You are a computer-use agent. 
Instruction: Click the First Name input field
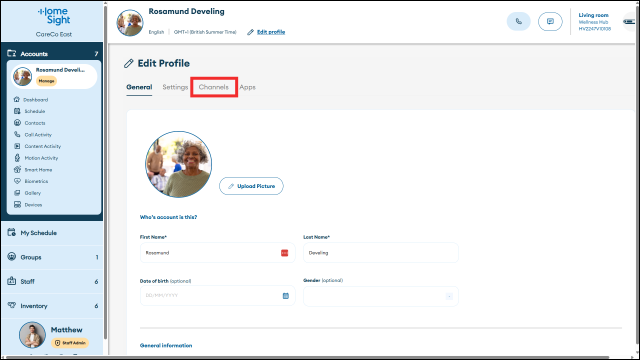coord(218,253)
